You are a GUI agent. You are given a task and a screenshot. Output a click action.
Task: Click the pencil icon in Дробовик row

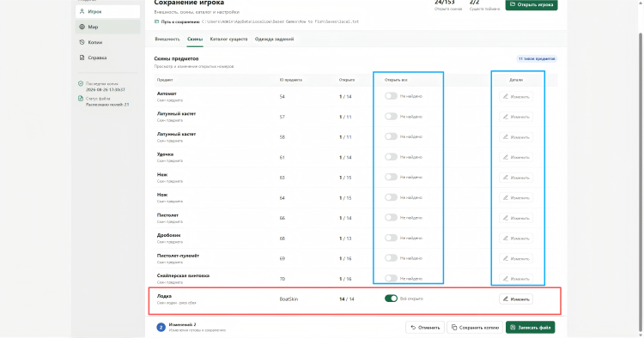click(506, 238)
